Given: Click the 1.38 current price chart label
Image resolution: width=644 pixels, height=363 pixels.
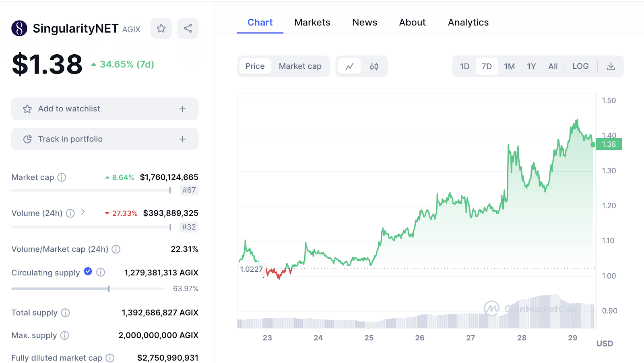Looking at the screenshot, I should (609, 144).
